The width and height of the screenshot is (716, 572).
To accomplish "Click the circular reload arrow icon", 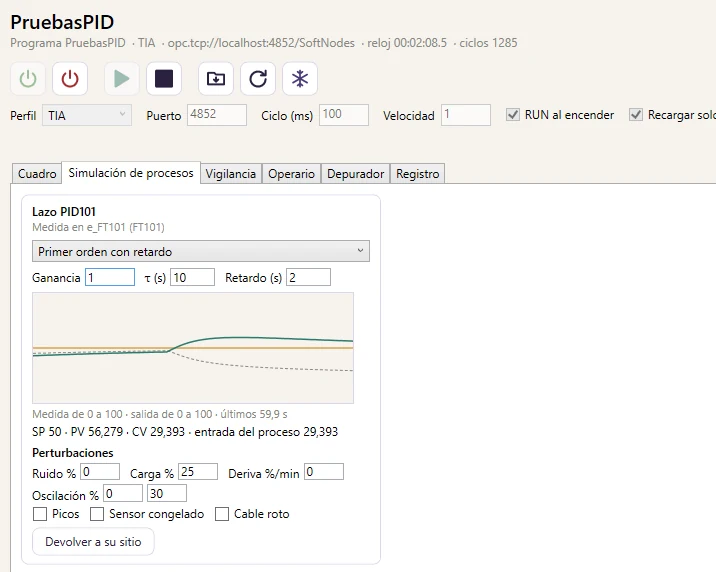I will [258, 79].
